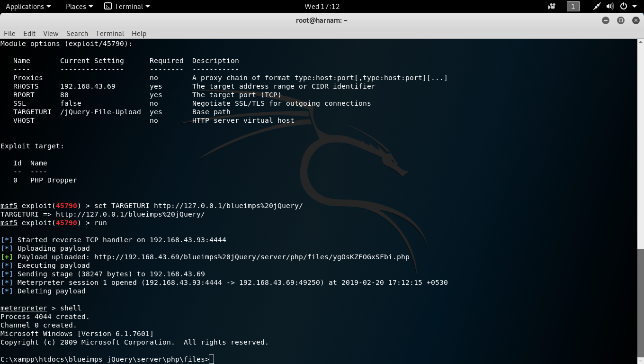This screenshot has height=364, width=644.
Task: Click the 'Required' column header
Action: pyautogui.click(x=167, y=61)
